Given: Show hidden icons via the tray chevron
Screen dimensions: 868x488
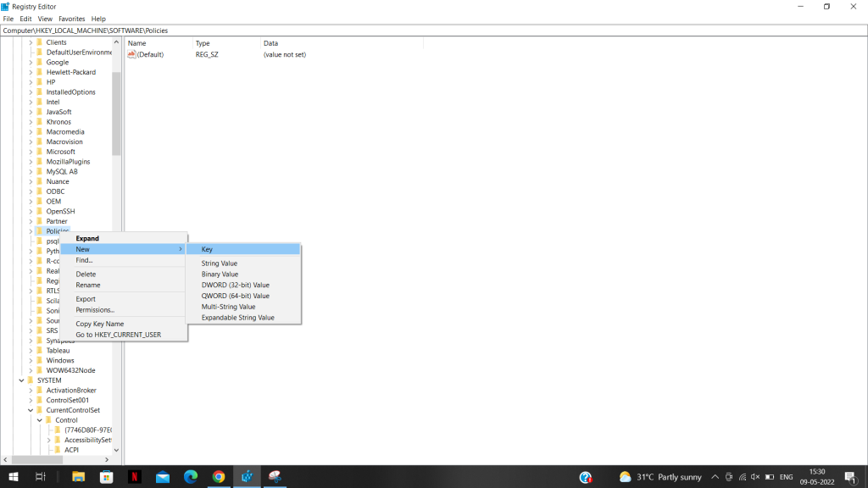Looking at the screenshot, I should (715, 476).
